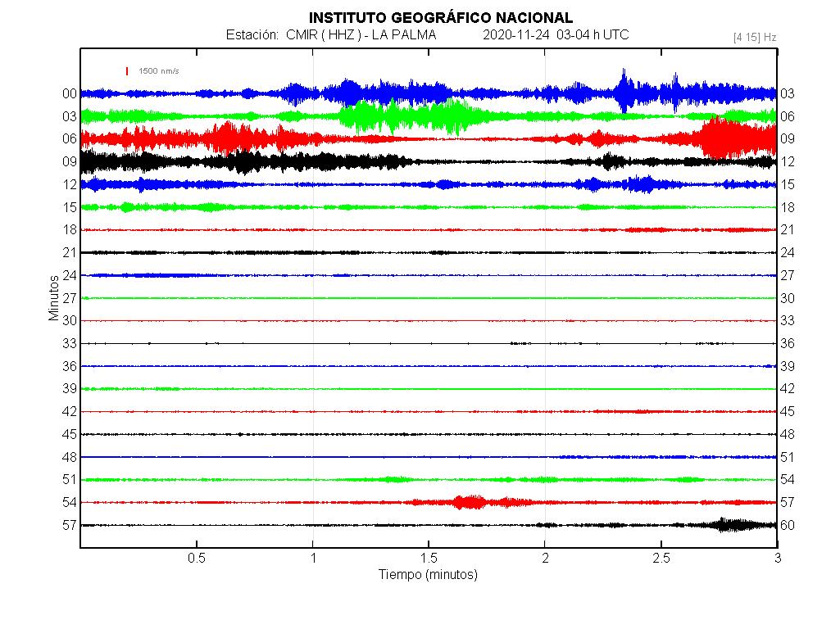Image resolution: width=840 pixels, height=629 pixels.
Task: Click the LA PALMA location text
Action: (x=404, y=35)
